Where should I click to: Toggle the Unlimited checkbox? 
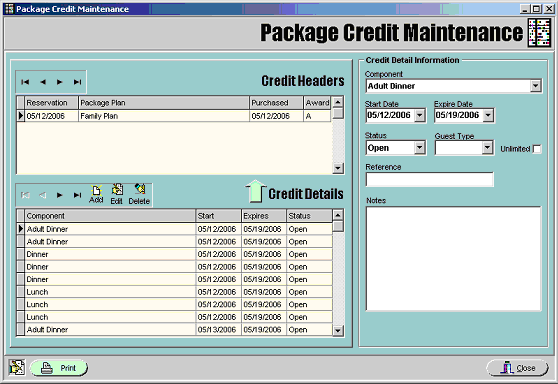537,149
